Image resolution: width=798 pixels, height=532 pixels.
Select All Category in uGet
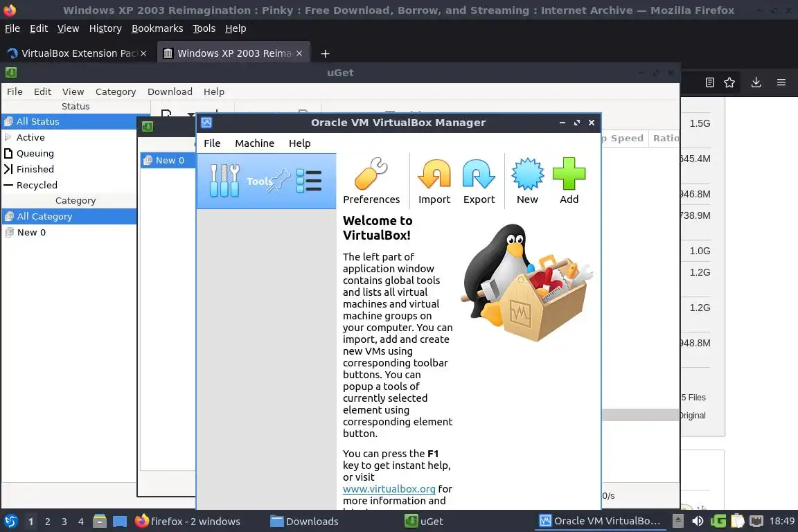69,216
